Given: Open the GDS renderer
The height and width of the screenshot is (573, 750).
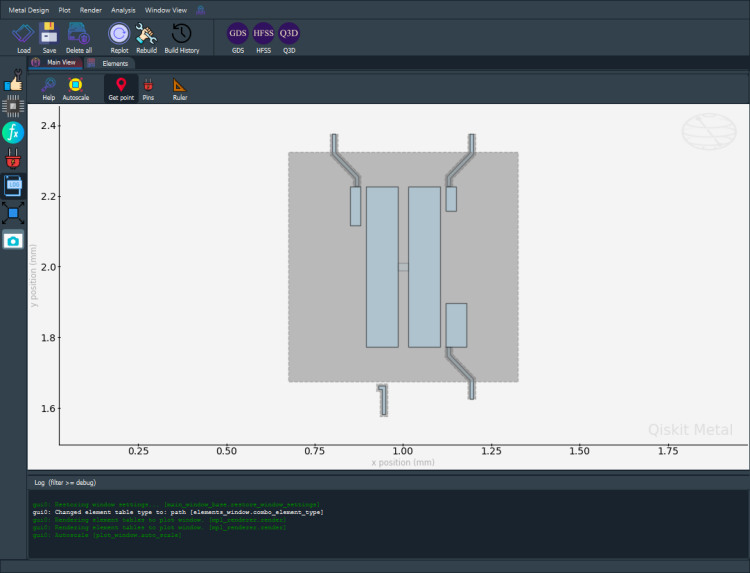Looking at the screenshot, I should (238, 38).
